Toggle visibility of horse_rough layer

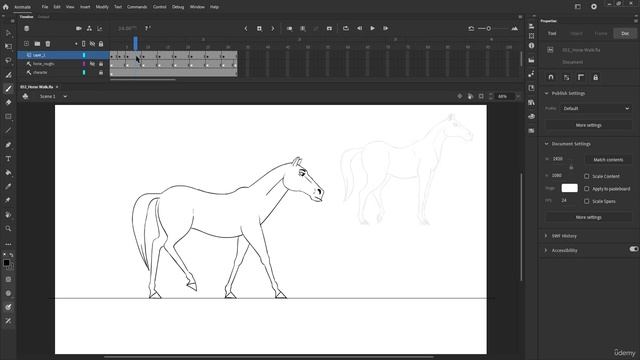point(92,64)
